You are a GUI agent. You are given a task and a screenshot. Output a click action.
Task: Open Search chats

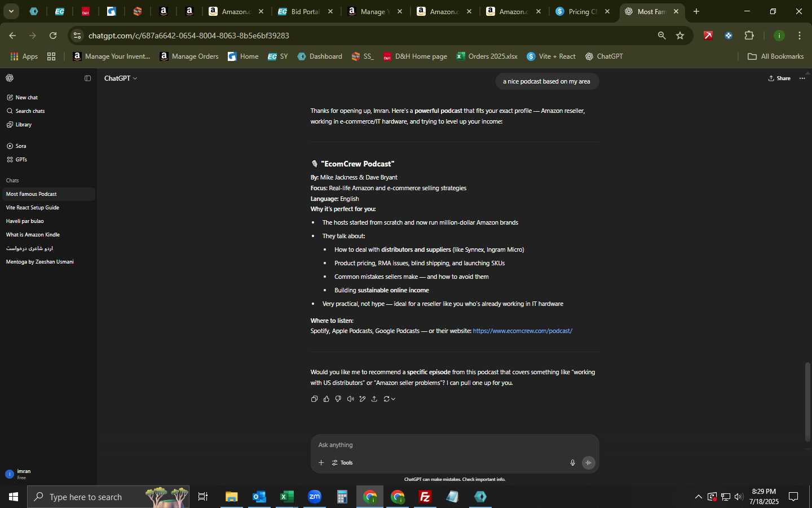click(48, 111)
